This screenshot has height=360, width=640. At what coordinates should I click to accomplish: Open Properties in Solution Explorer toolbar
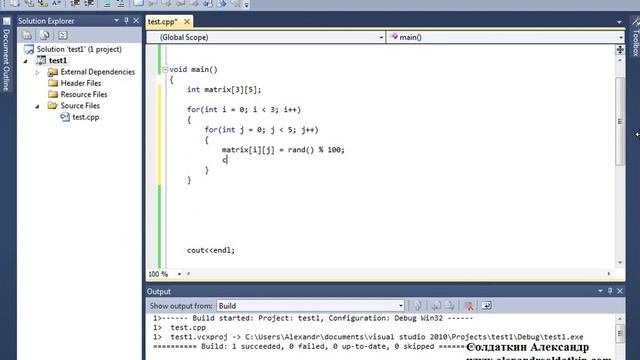(x=27, y=35)
